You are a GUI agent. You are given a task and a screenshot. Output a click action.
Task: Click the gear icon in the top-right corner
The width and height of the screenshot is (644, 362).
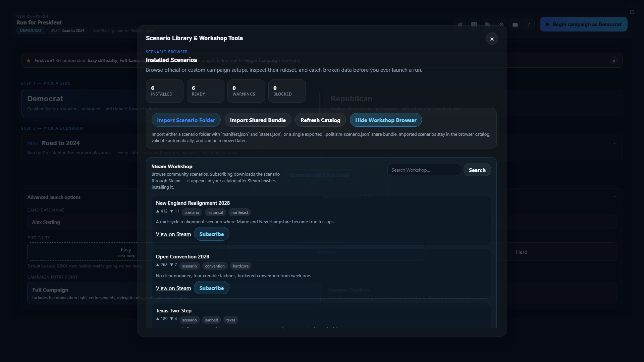tap(632, 12)
